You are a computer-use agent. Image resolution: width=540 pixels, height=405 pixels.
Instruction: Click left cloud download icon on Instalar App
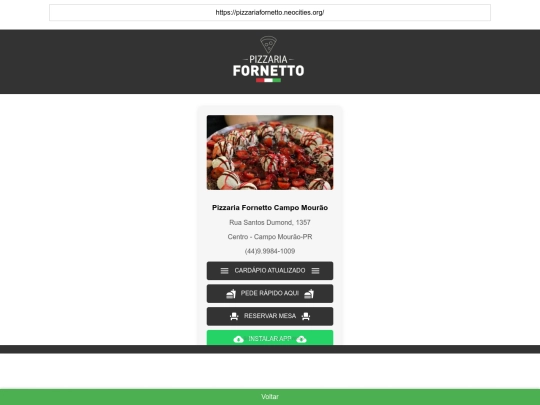coord(238,339)
